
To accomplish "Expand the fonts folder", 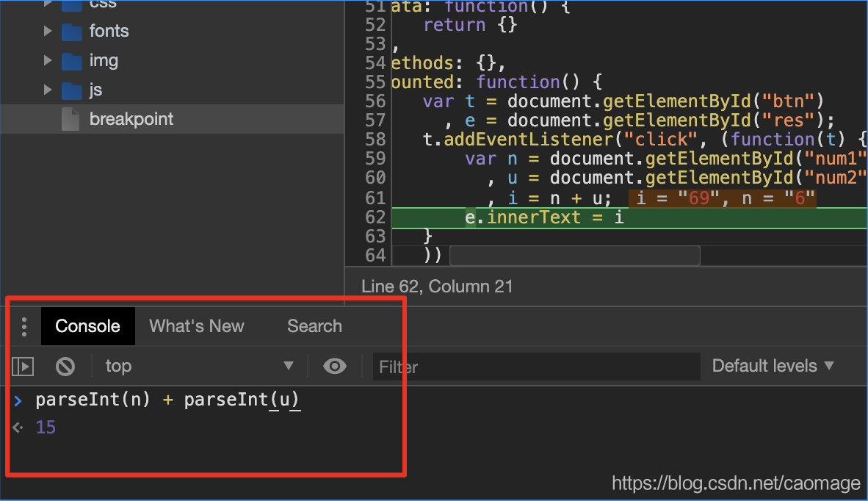I will pos(48,31).
